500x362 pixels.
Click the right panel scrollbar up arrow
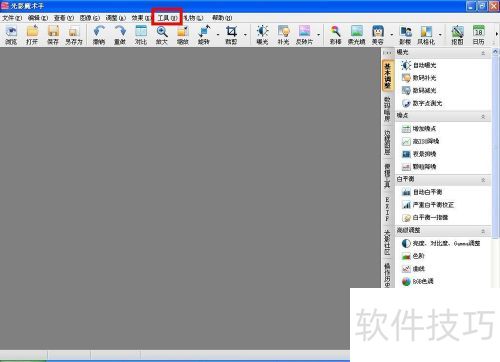[x=496, y=52]
